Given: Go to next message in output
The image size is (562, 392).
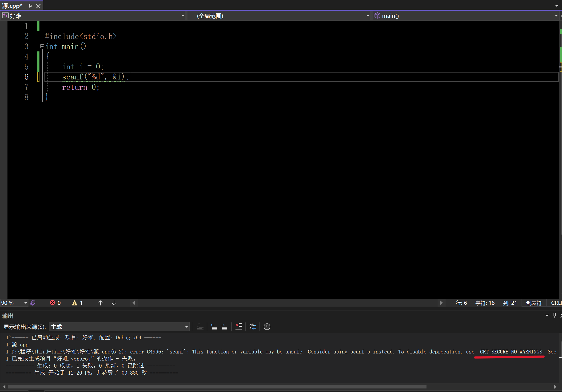Looking at the screenshot, I should (x=224, y=327).
